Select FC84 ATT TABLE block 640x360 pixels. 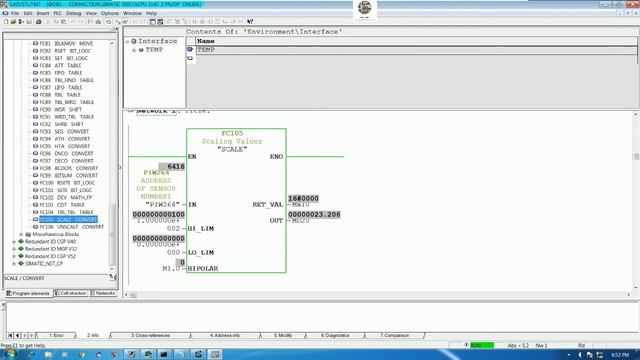point(60,65)
